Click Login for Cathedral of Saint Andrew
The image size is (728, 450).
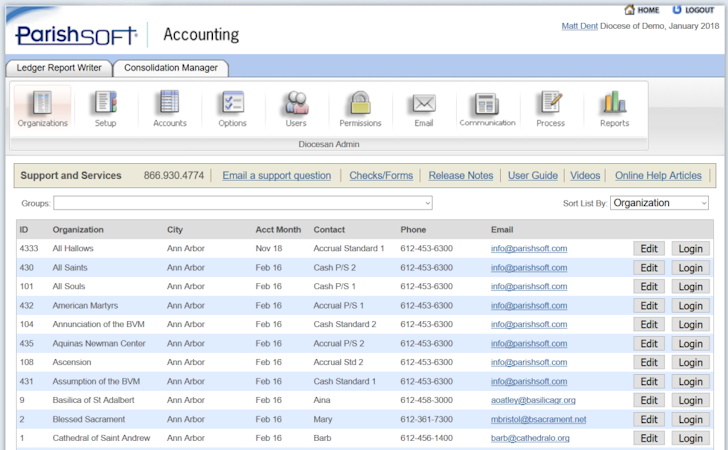[x=690, y=438]
